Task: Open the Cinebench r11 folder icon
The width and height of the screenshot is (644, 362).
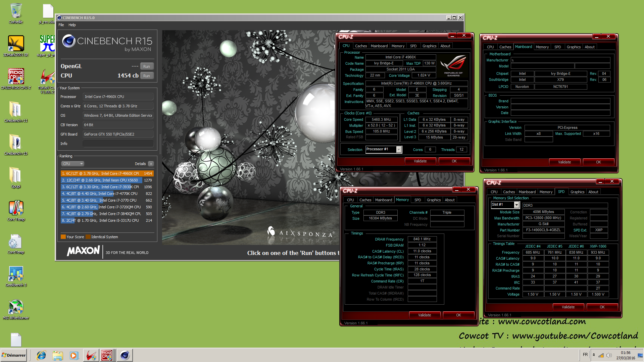Action: pyautogui.click(x=16, y=112)
